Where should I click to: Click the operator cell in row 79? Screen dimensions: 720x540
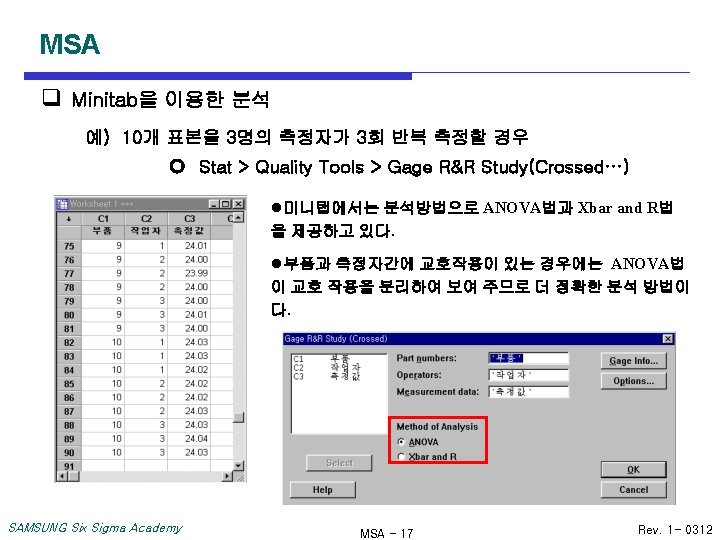146,301
